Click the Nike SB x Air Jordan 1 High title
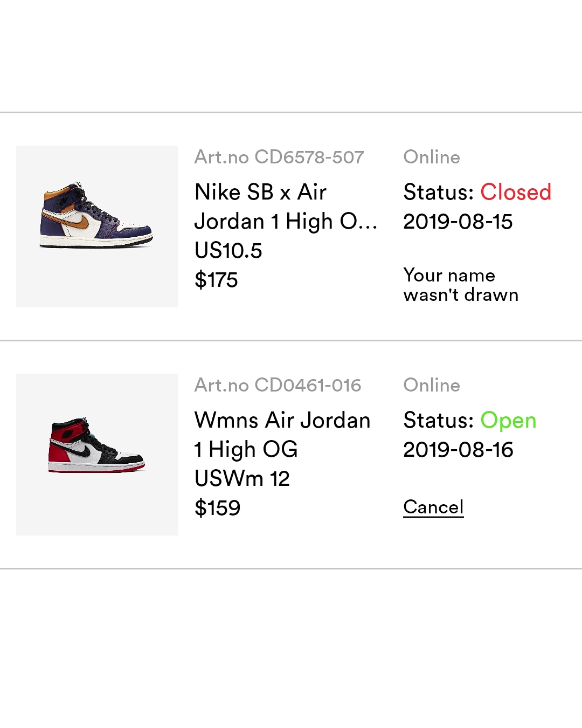This screenshot has height=728, width=582. click(x=286, y=207)
